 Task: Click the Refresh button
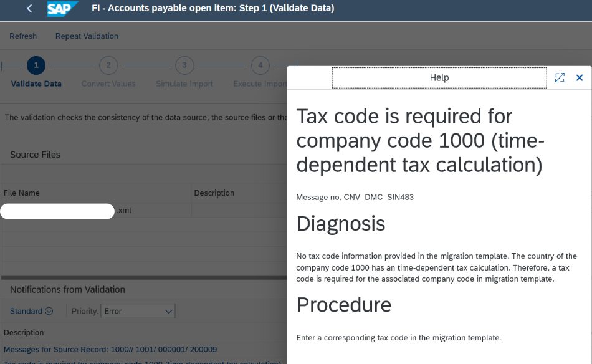(23, 36)
